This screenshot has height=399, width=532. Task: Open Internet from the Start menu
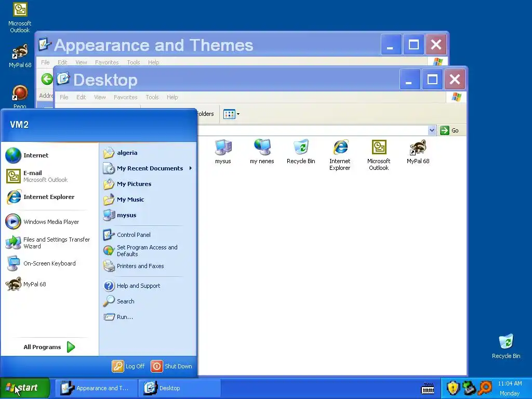coord(49,155)
